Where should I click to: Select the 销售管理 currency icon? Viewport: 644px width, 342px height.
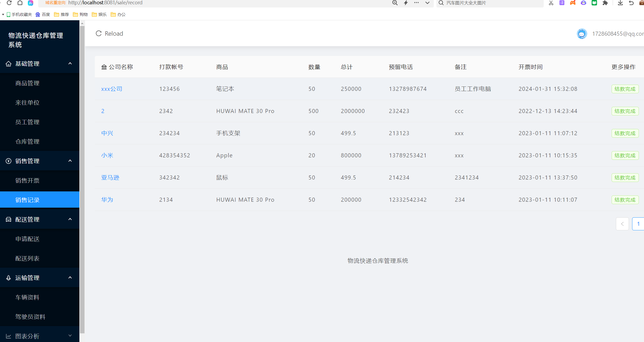coord(8,161)
